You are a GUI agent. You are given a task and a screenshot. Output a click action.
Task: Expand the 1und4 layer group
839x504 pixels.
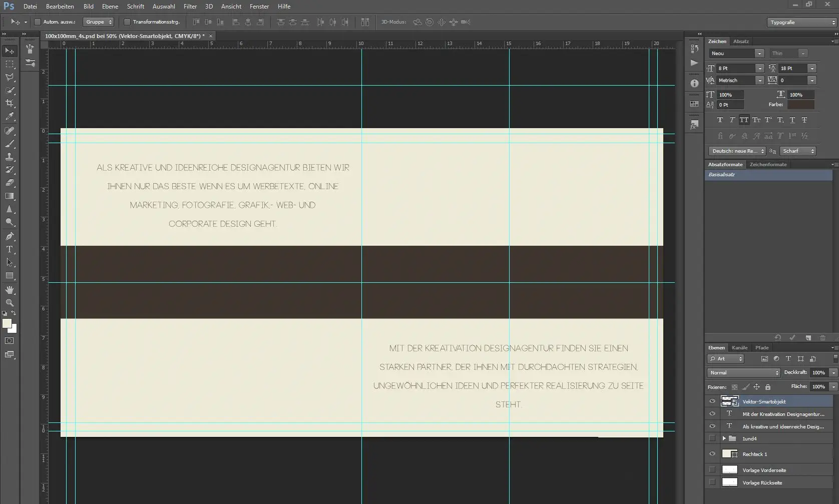click(724, 438)
